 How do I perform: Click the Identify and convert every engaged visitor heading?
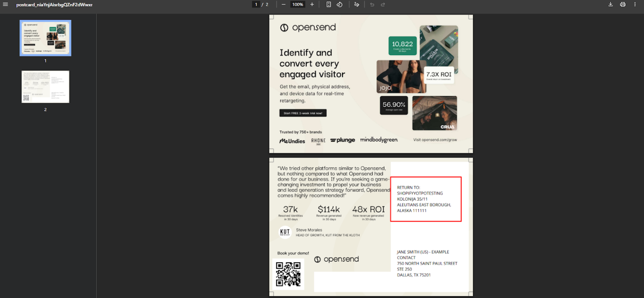click(312, 63)
